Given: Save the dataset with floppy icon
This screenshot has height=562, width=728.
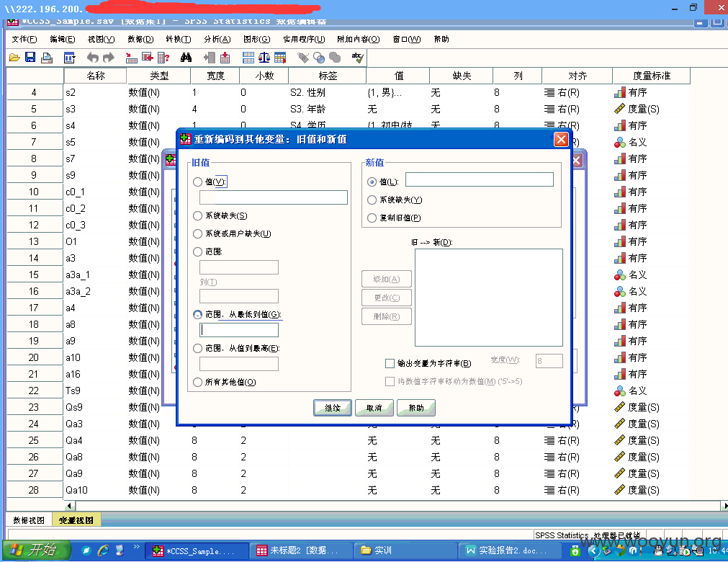Looking at the screenshot, I should tap(31, 58).
